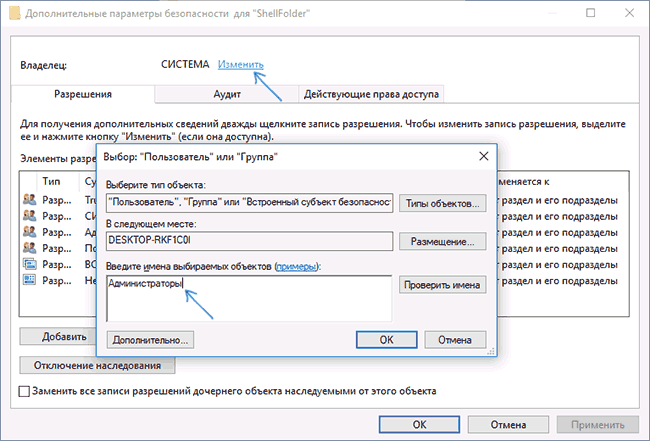Click the Применить button

click(597, 425)
